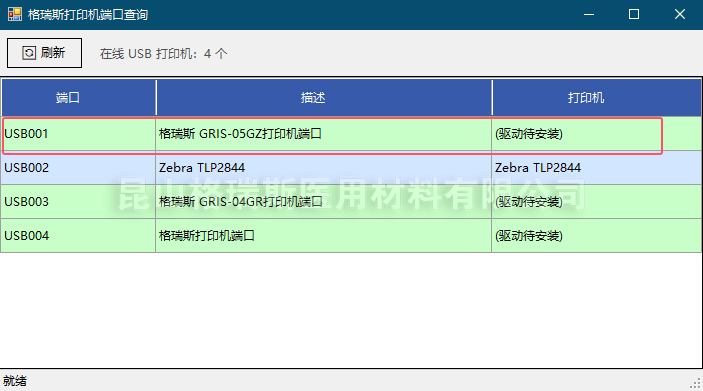This screenshot has height=391, width=703.
Task: Click the 在线 USB 打印机: 4 个 label
Action: coord(164,54)
